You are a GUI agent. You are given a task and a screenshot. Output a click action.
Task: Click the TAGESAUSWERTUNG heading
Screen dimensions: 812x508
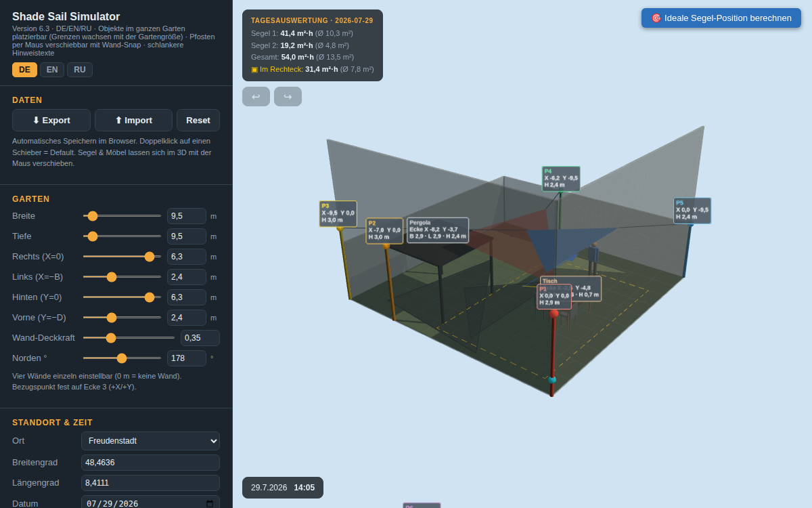312,21
